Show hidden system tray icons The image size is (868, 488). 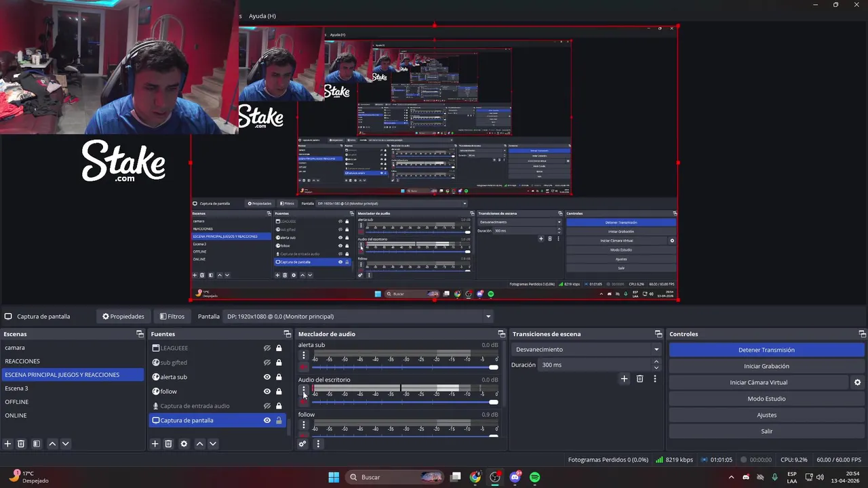tap(731, 477)
